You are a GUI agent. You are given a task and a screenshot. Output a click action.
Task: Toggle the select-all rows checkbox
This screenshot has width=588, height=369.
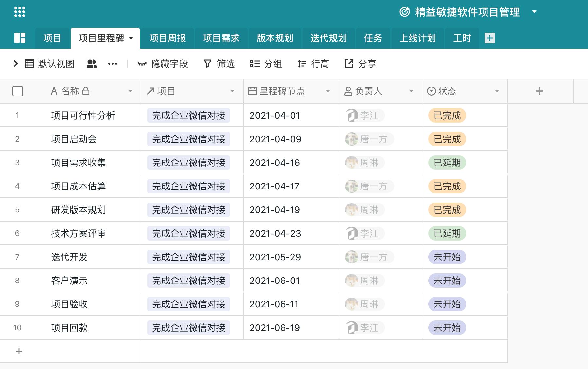(x=18, y=91)
